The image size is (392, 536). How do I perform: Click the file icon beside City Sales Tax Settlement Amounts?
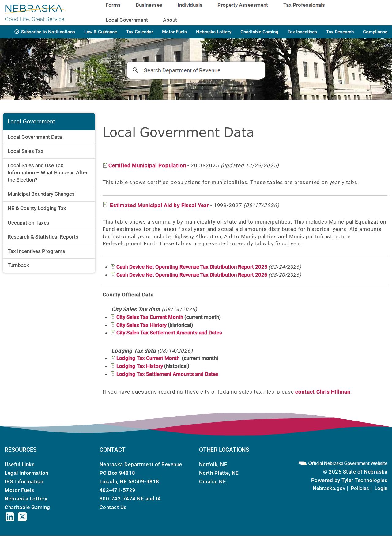(113, 333)
